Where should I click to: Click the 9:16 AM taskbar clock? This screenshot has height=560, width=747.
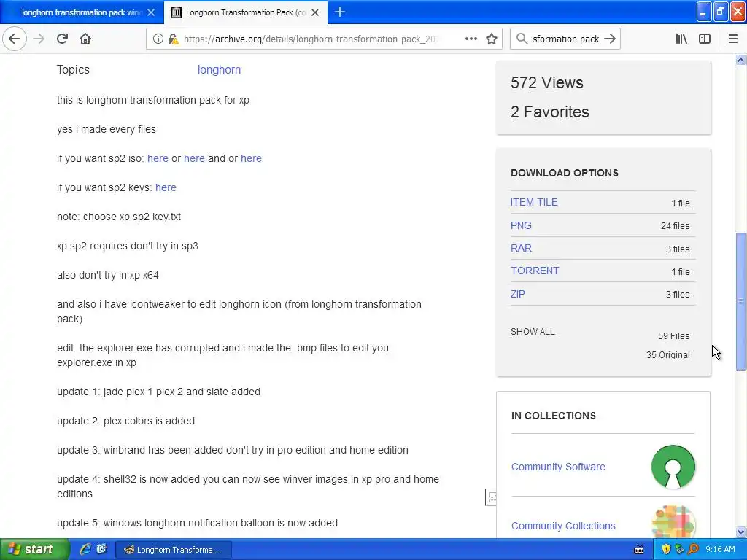coord(720,550)
